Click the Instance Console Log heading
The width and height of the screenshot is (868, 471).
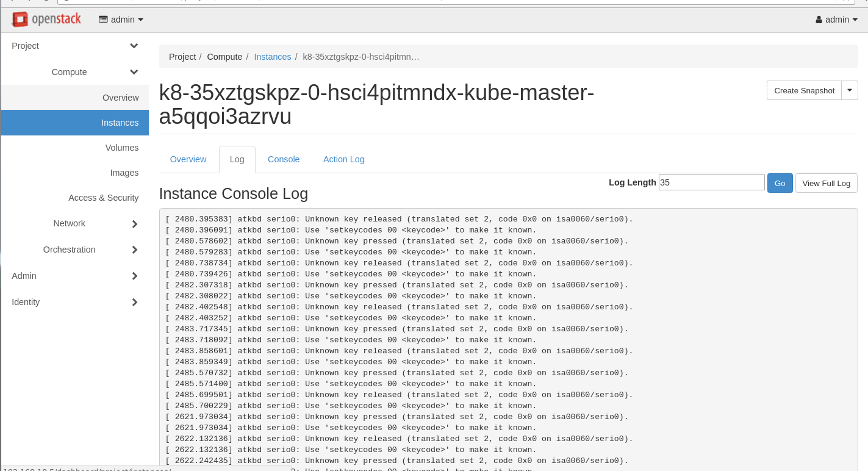pos(233,193)
